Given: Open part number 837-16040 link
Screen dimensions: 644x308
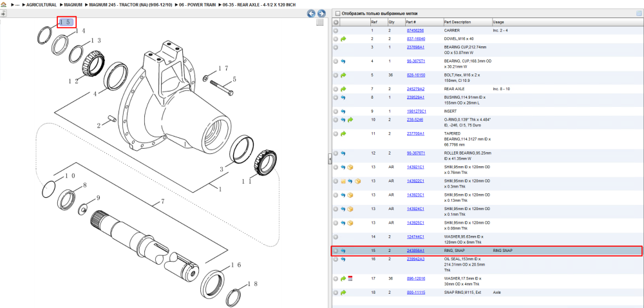Looking at the screenshot, I should [x=415, y=39].
